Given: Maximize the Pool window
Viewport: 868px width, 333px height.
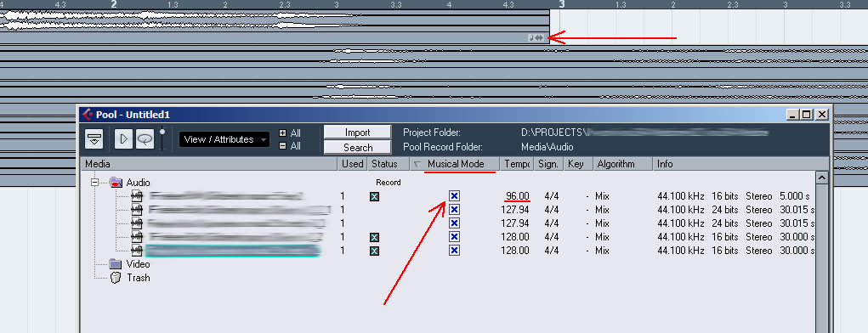Looking at the screenshot, I should click(807, 115).
